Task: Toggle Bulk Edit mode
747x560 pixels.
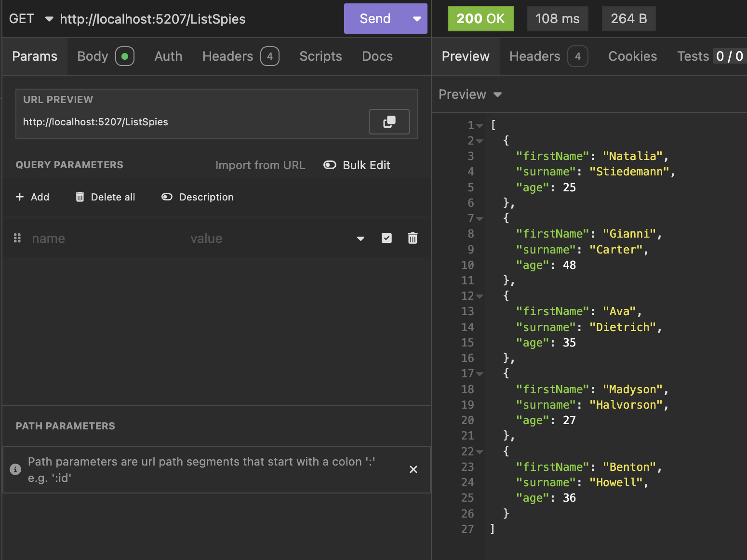Action: tap(357, 165)
